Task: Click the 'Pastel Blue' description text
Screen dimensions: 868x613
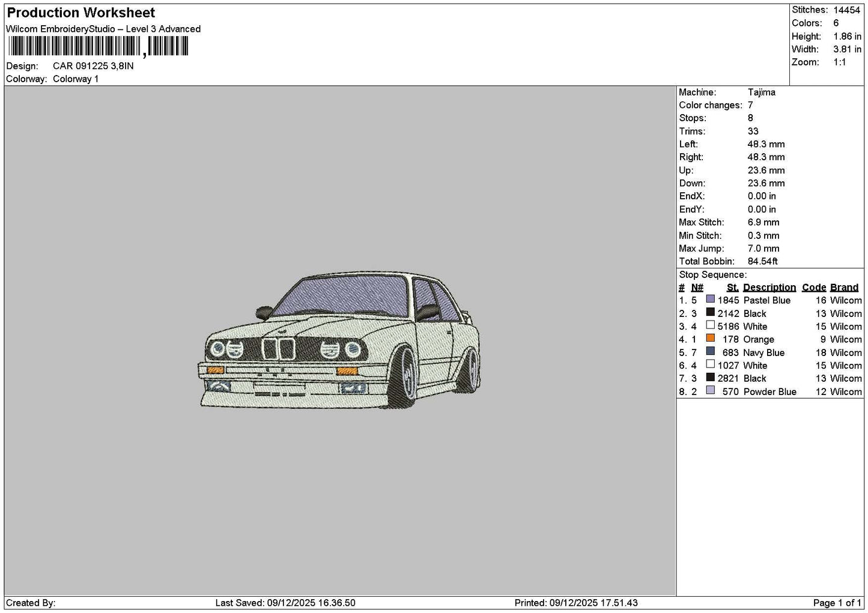Action: pos(766,300)
